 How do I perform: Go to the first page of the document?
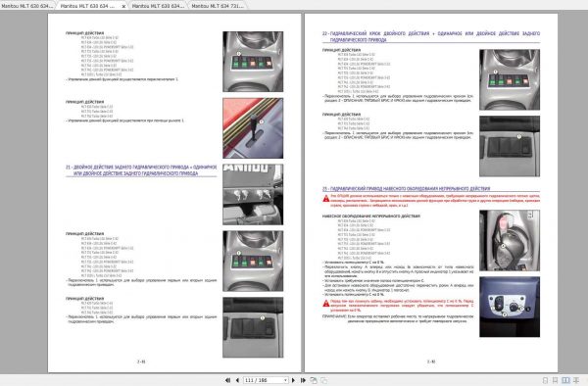227,380
